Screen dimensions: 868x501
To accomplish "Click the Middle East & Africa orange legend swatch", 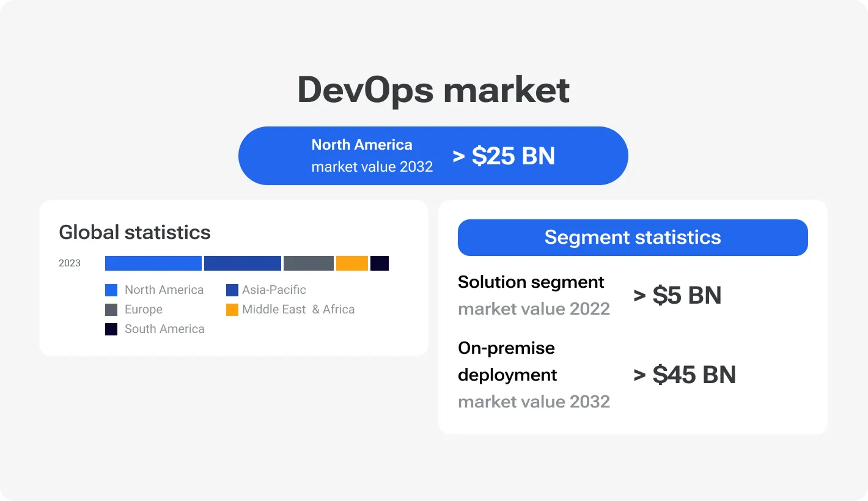I will coord(232,309).
